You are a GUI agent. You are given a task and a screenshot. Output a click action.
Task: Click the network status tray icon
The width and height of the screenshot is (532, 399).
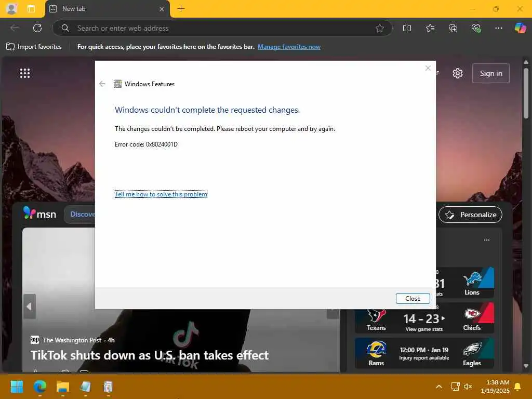tap(455, 387)
